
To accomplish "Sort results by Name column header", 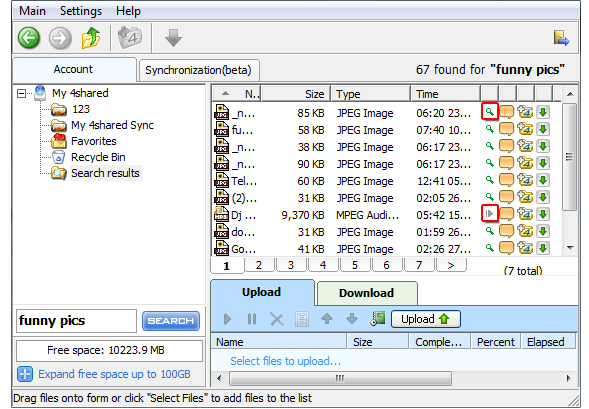I will (236, 94).
